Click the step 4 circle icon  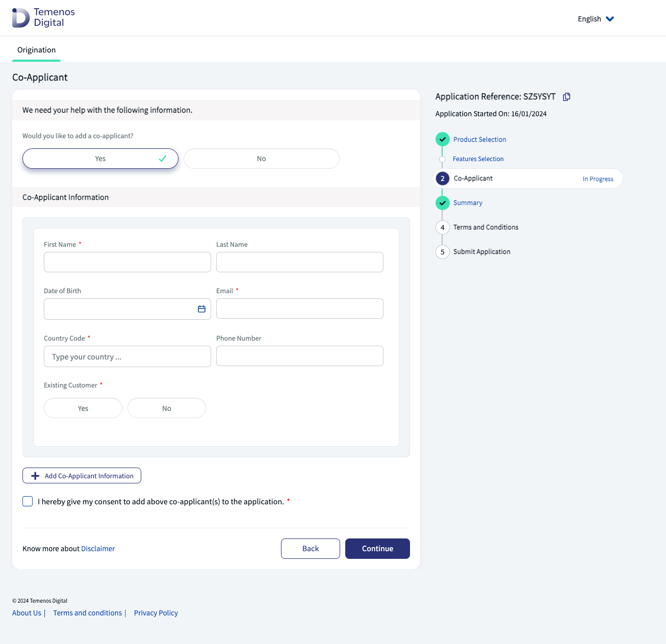click(442, 227)
